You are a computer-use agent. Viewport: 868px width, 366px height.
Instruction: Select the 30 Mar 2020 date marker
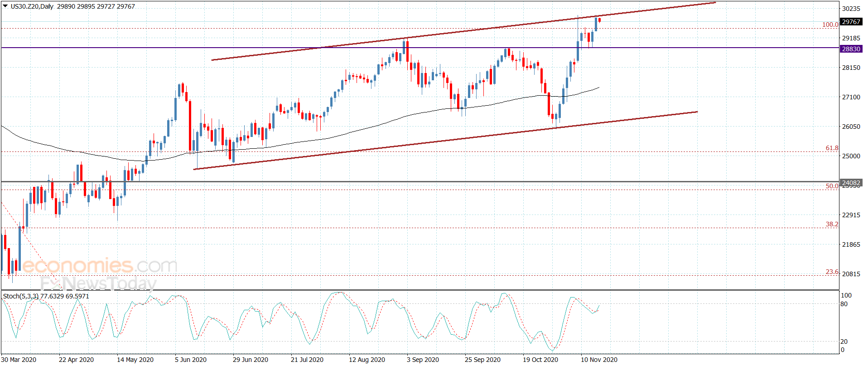coord(19,360)
